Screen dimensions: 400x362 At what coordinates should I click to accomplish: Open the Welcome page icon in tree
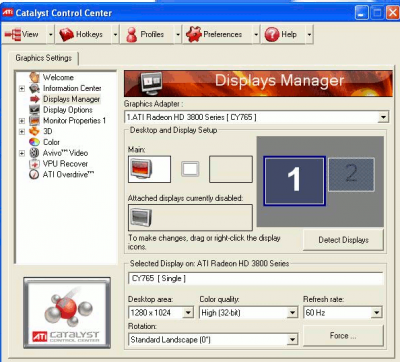(x=34, y=77)
